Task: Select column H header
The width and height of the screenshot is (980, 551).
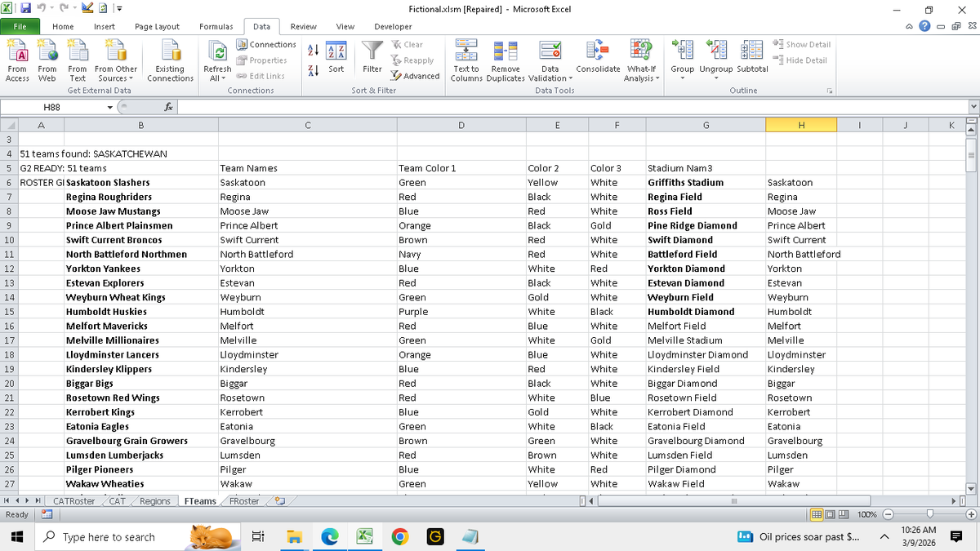Action: coord(801,125)
